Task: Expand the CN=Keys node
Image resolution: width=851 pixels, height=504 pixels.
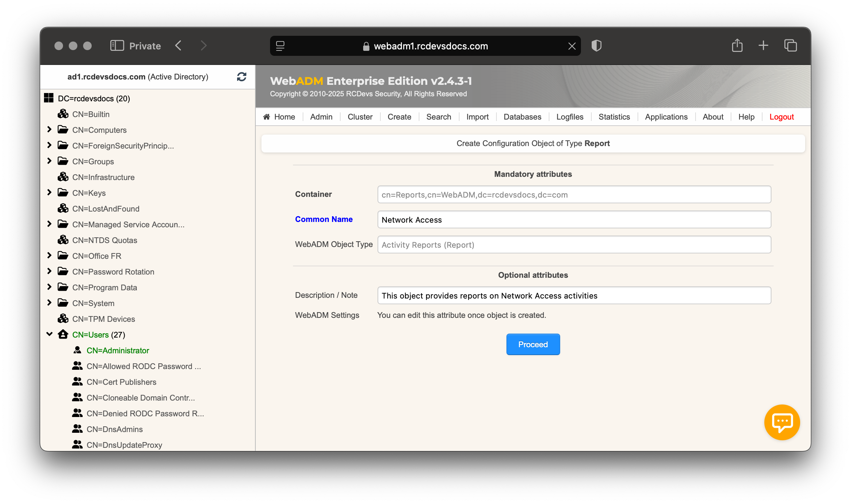Action: (49, 193)
